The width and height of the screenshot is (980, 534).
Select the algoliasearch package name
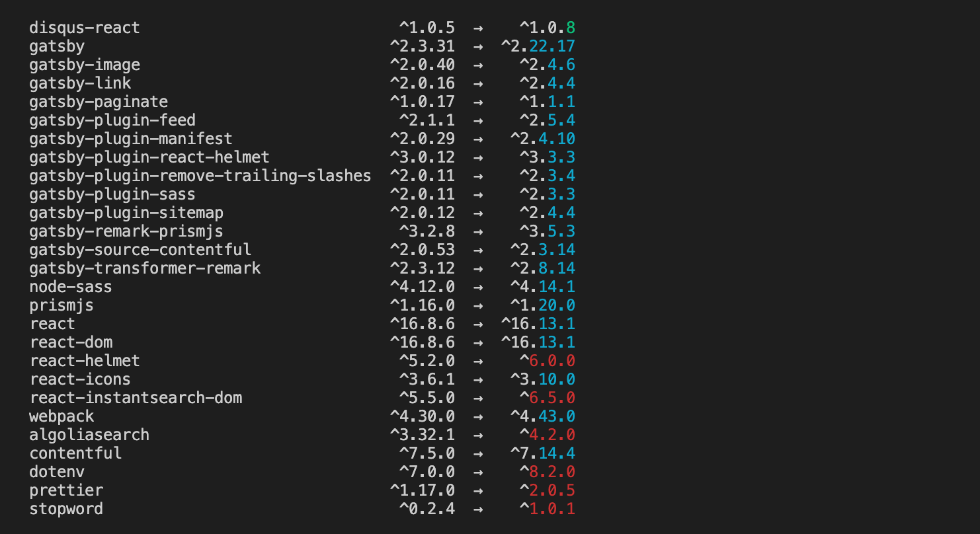[89, 435]
